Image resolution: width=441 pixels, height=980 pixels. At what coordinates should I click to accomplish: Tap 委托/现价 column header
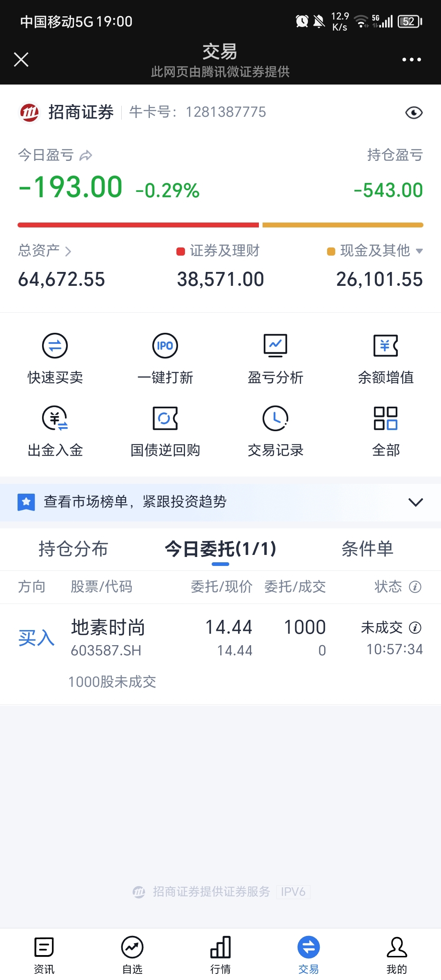(222, 587)
